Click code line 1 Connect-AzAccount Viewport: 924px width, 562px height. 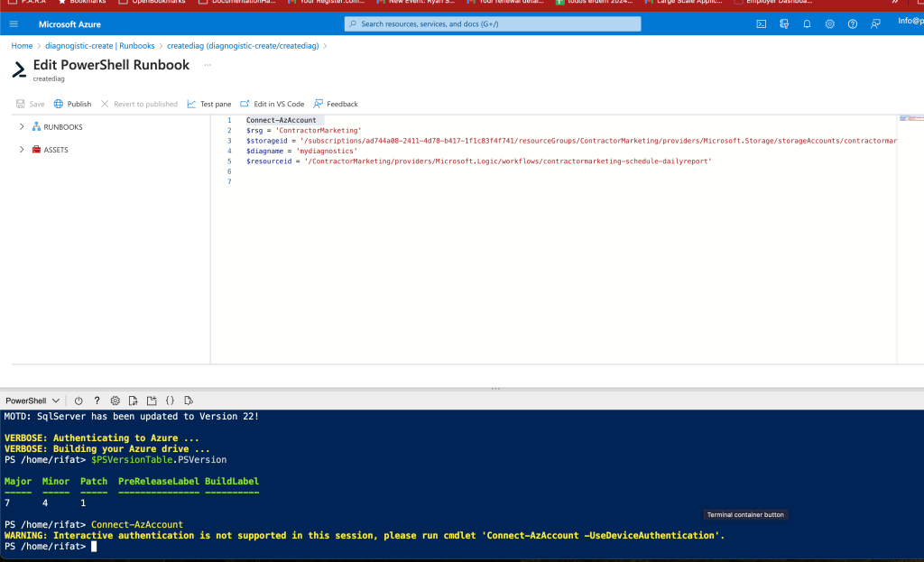click(282, 120)
